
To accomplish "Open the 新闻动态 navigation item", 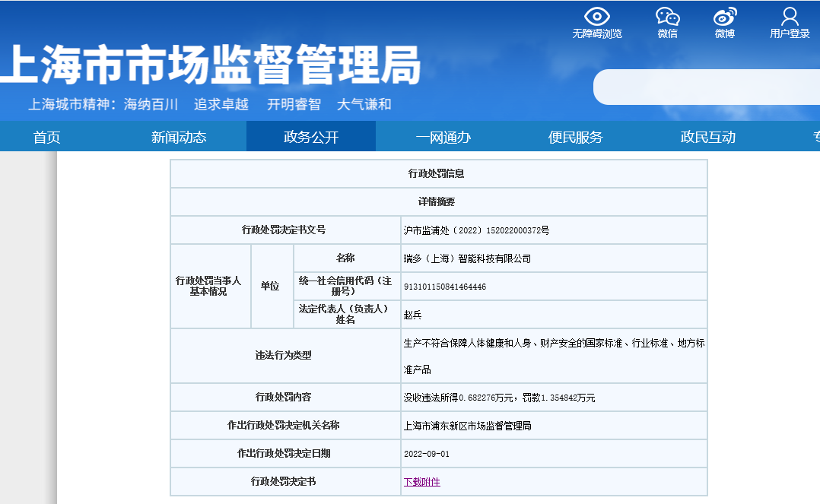I will click(179, 137).
